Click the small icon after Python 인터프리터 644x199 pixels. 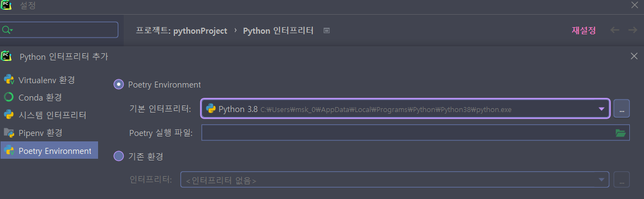tap(326, 30)
